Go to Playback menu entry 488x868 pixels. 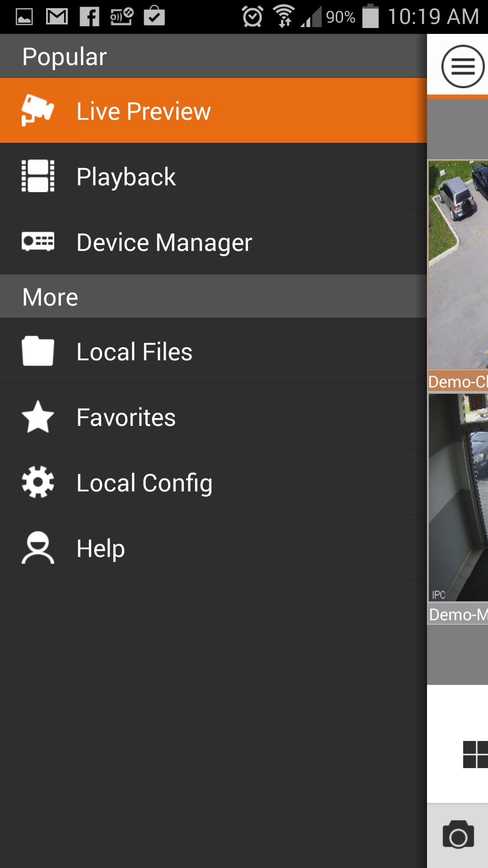(126, 177)
